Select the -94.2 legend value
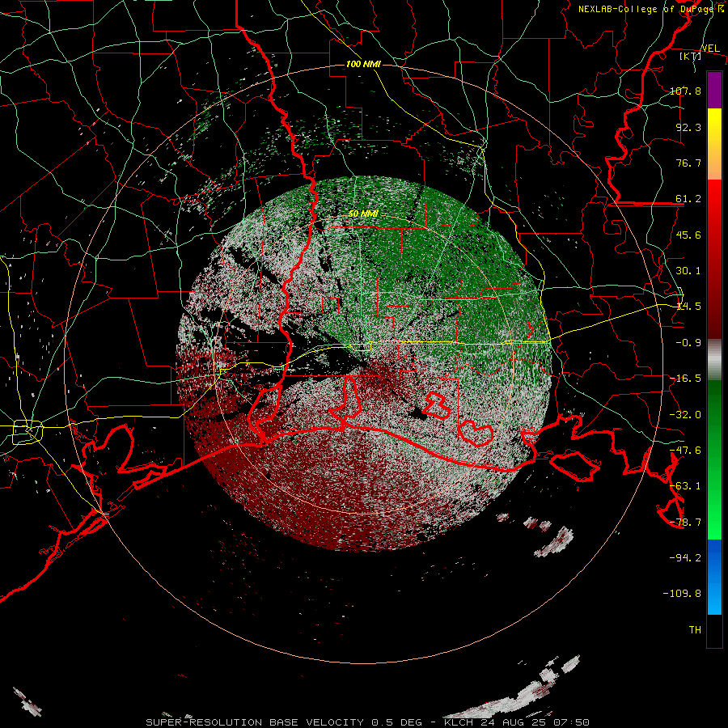This screenshot has height=728, width=728. click(x=685, y=558)
